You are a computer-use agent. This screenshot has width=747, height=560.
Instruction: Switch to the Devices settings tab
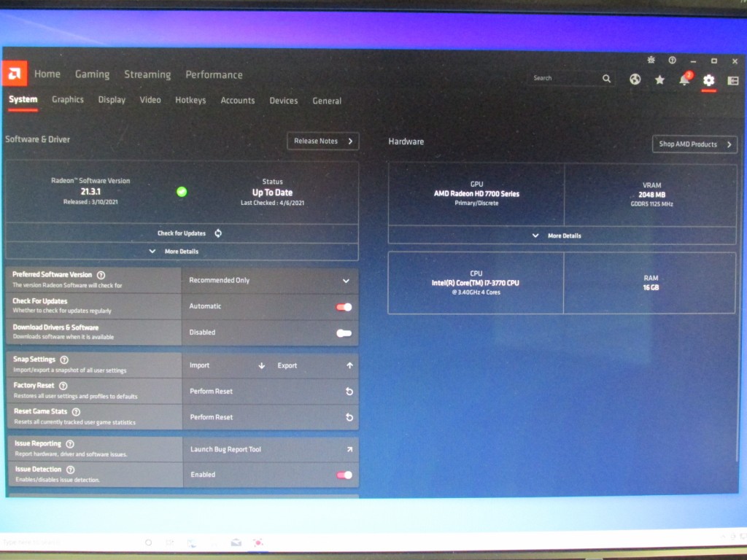(x=284, y=101)
